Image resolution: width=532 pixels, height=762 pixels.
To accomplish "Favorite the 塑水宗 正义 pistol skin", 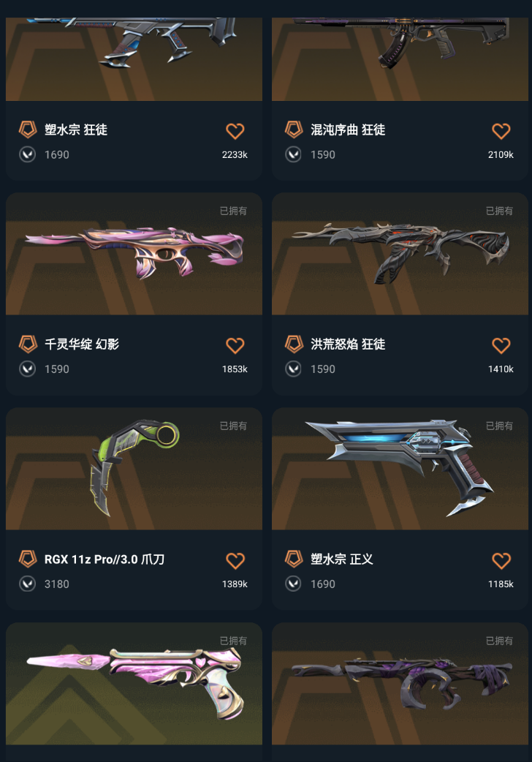I will [x=501, y=560].
